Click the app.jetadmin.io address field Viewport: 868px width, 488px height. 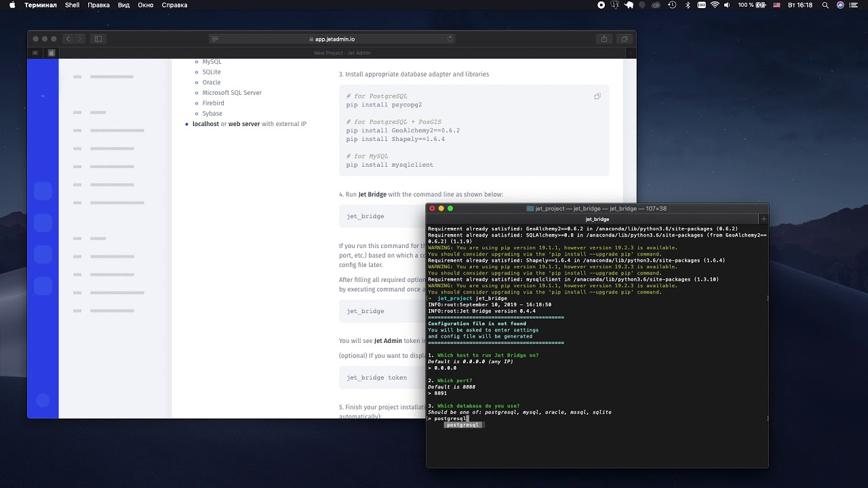(332, 39)
